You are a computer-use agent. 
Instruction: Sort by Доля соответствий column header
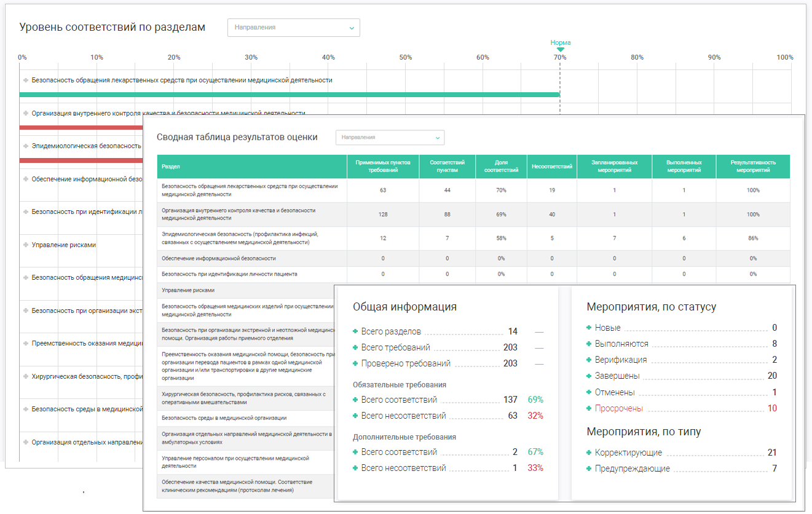501,167
